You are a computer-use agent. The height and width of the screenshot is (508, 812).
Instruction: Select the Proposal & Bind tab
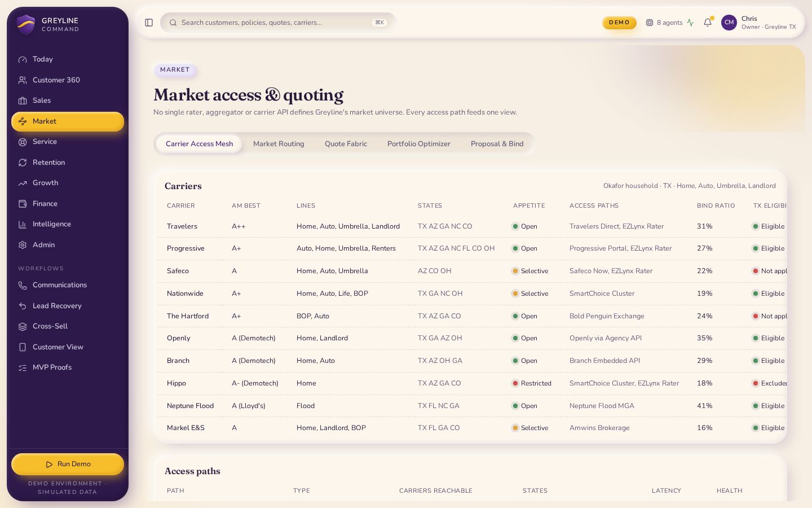[497, 144]
